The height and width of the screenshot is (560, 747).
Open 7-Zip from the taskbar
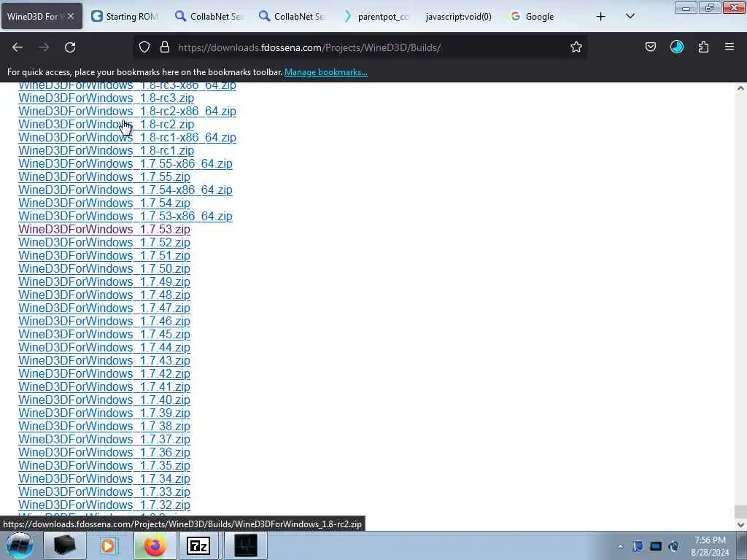pyautogui.click(x=198, y=545)
